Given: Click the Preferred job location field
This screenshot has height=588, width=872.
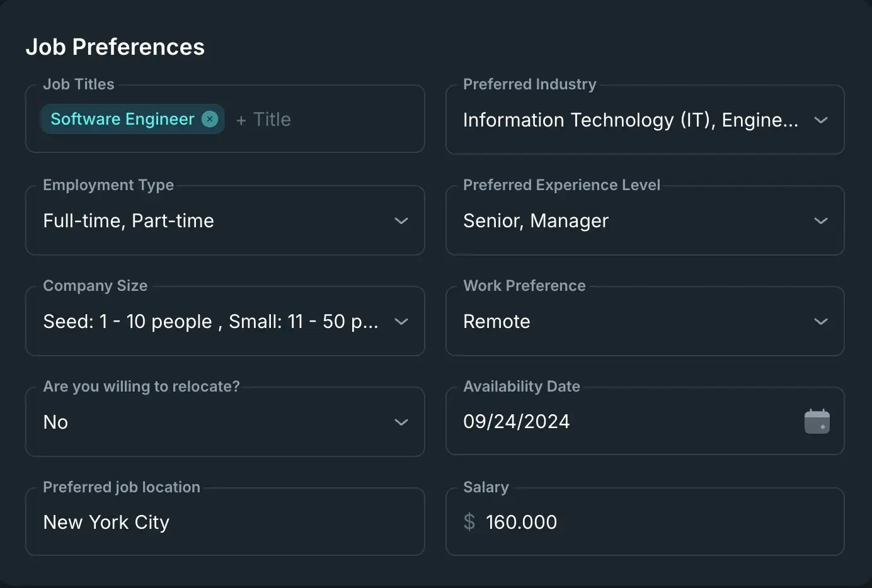Looking at the screenshot, I should (225, 521).
